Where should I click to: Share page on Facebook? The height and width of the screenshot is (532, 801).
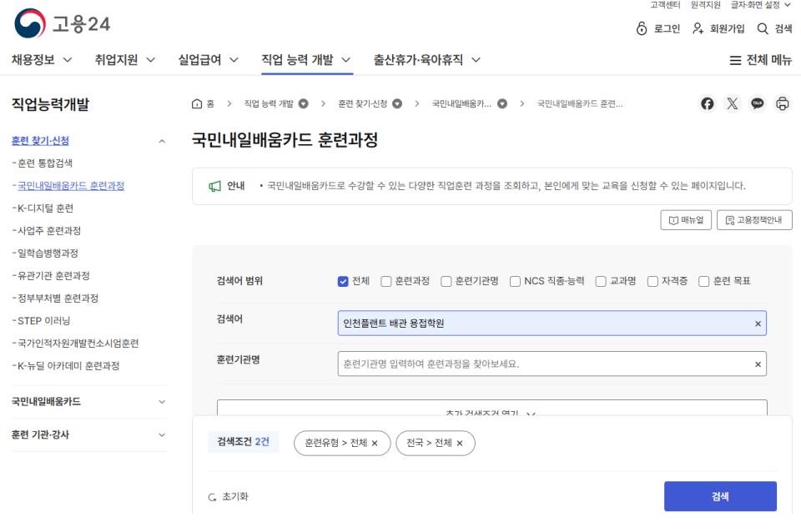click(707, 103)
